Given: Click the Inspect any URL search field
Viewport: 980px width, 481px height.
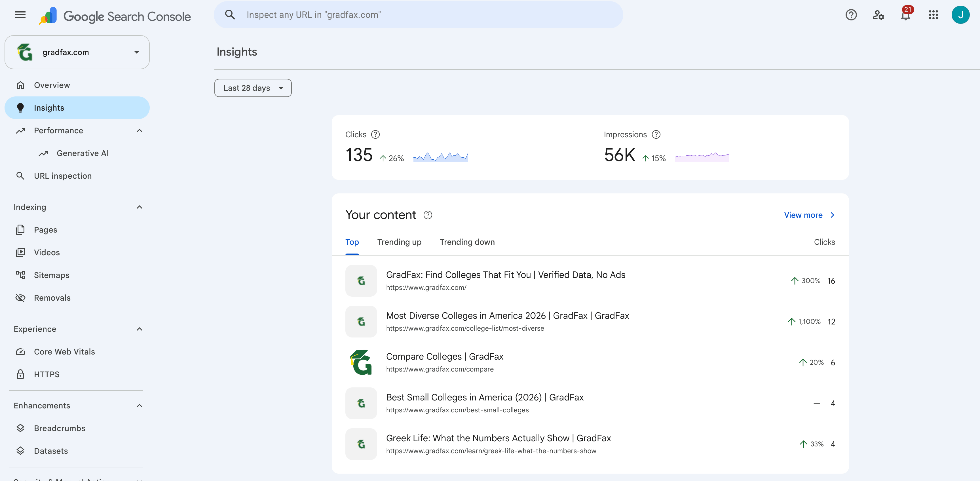Looking at the screenshot, I should 419,14.
